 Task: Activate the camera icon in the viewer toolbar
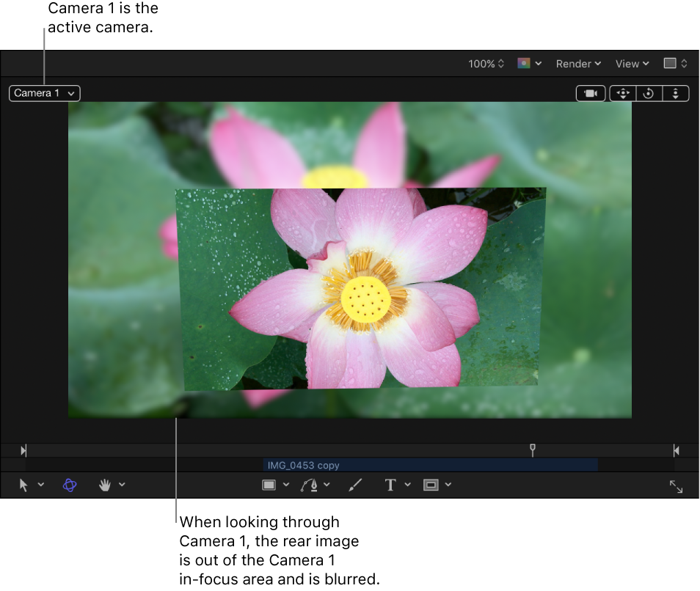pos(591,93)
